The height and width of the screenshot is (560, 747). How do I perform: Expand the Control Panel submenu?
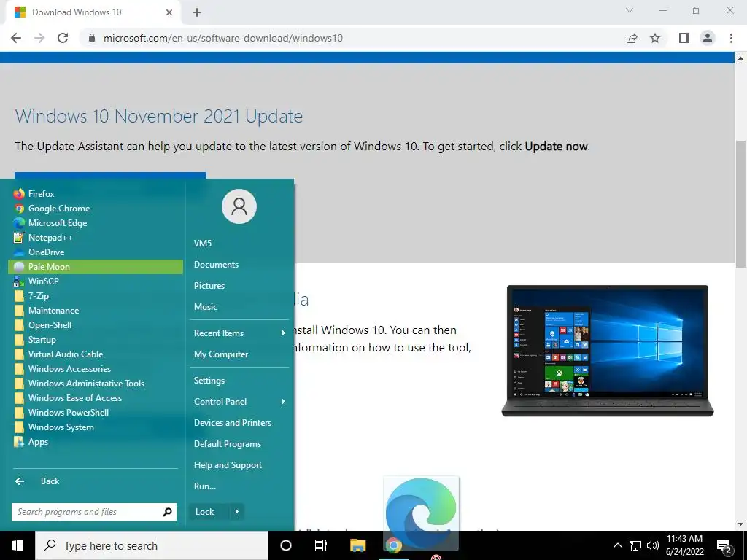239,402
